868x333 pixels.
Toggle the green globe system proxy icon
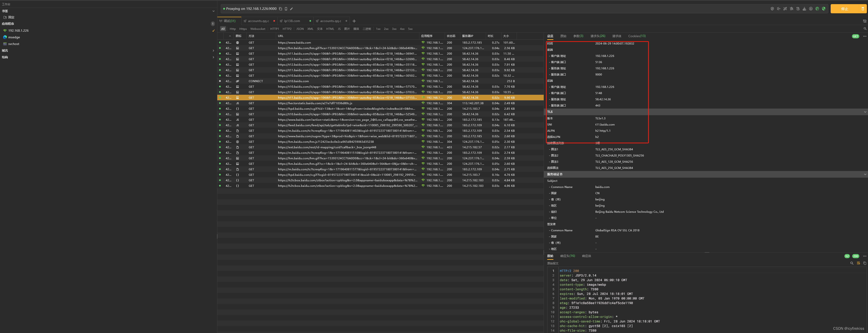[817, 9]
